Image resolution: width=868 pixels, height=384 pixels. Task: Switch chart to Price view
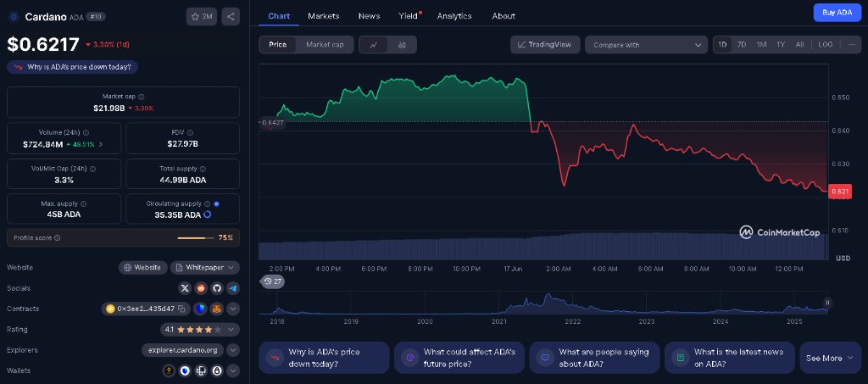tap(278, 45)
